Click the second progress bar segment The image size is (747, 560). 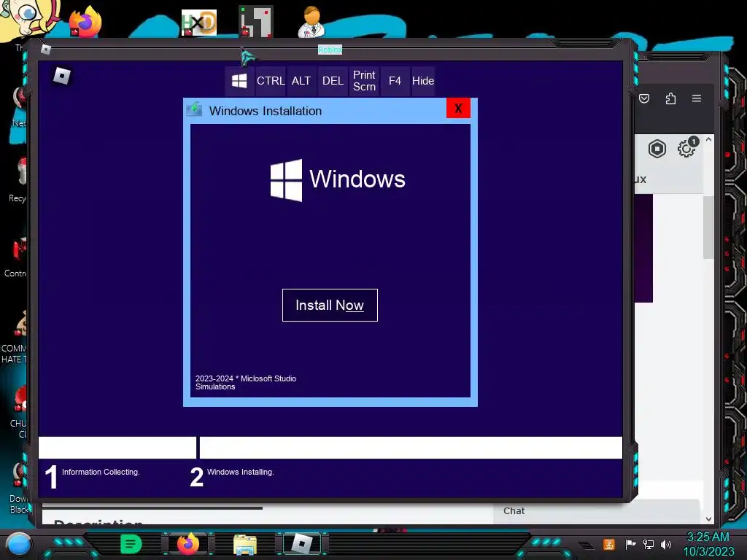point(411,448)
